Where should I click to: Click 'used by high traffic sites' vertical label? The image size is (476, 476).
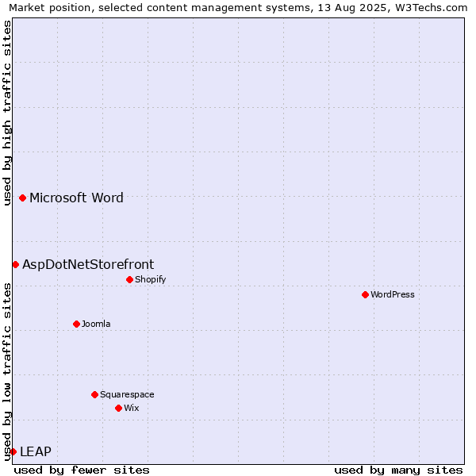(7, 113)
